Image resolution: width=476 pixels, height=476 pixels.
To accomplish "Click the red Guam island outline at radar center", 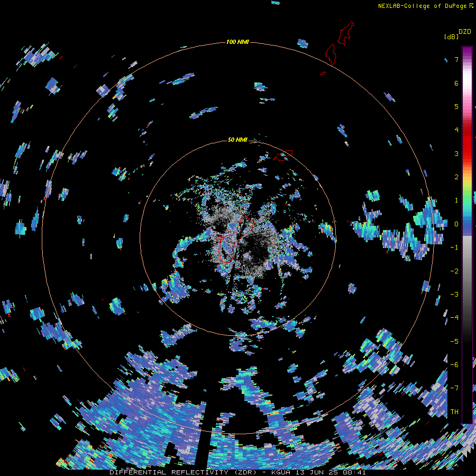I will point(235,239).
